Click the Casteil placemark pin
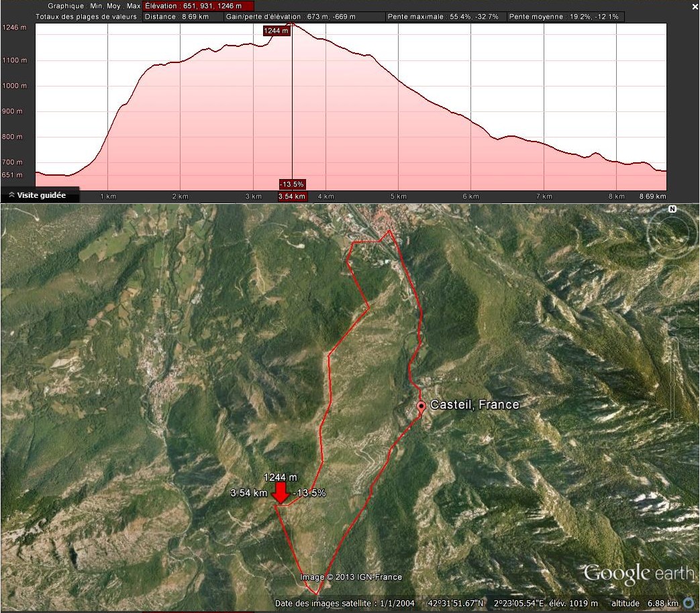The height and width of the screenshot is (613, 700). (x=421, y=406)
